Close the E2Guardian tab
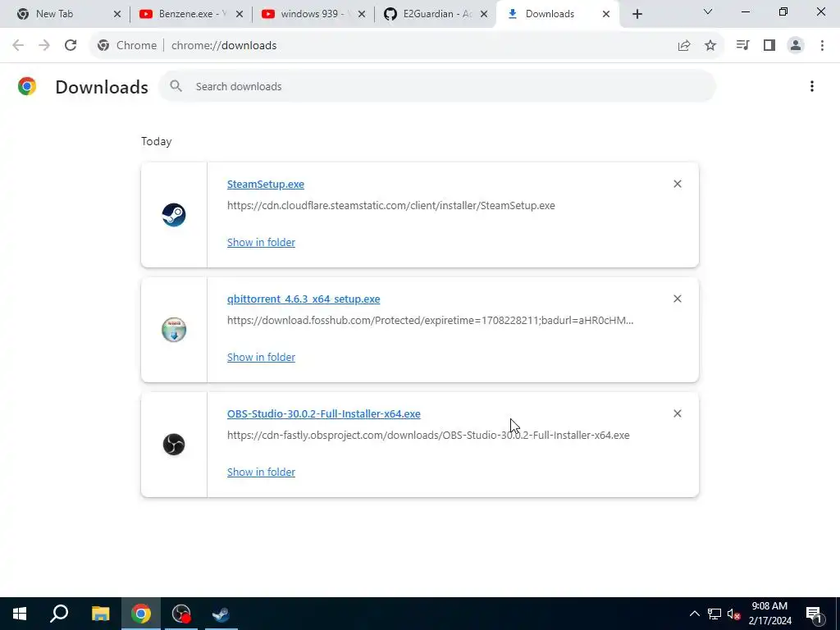The width and height of the screenshot is (840, 630). pos(484,14)
